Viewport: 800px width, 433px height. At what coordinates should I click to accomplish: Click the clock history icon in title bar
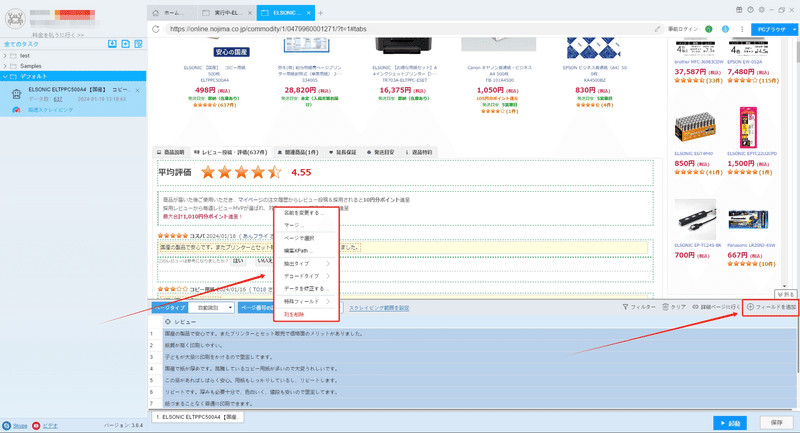(751, 10)
